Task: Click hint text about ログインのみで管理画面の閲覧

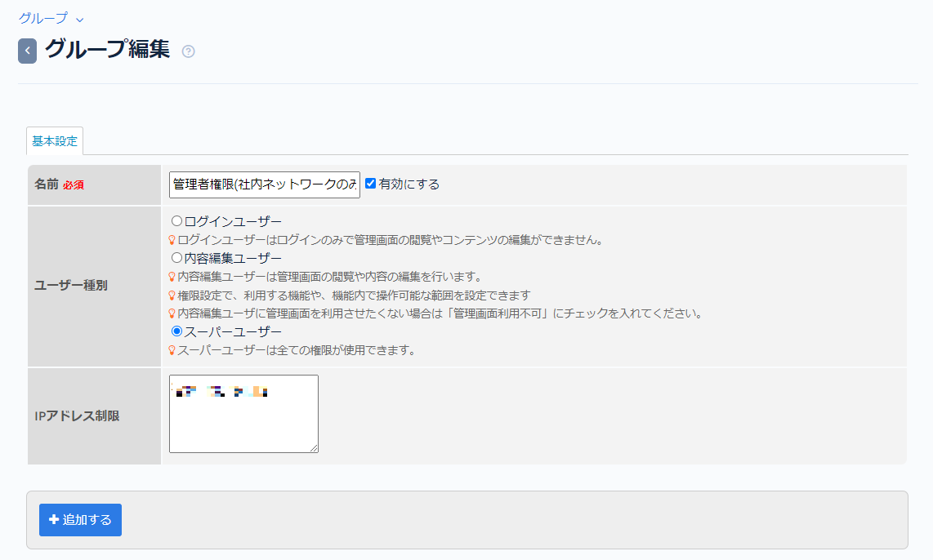Action: pos(391,240)
